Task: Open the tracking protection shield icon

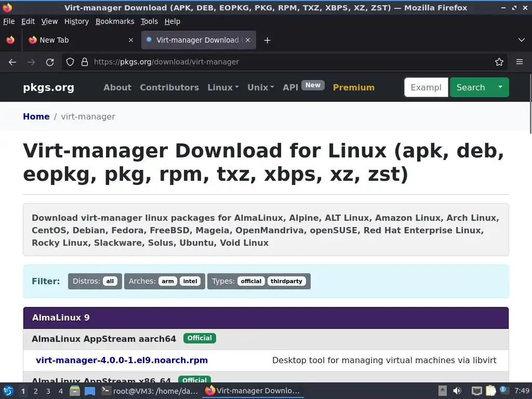Action: [70, 62]
